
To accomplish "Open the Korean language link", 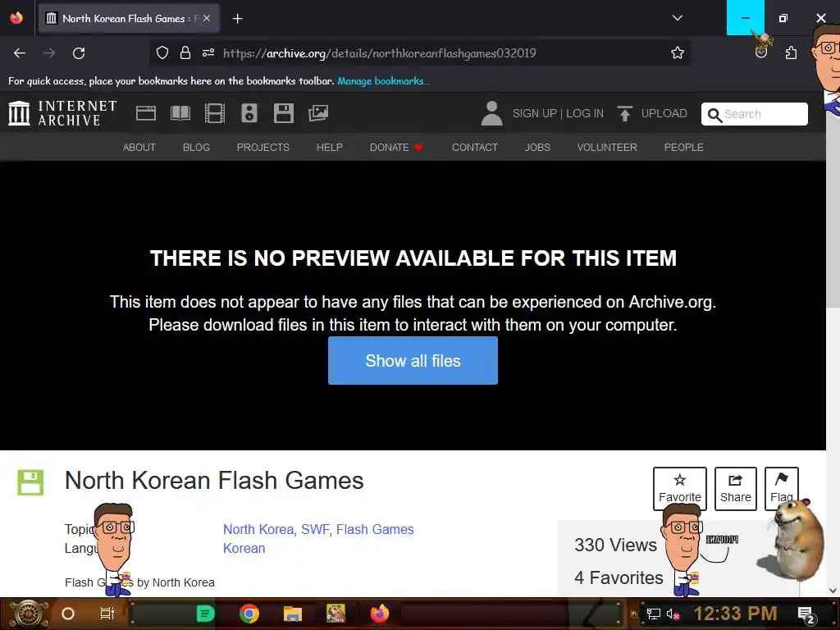I will [244, 548].
